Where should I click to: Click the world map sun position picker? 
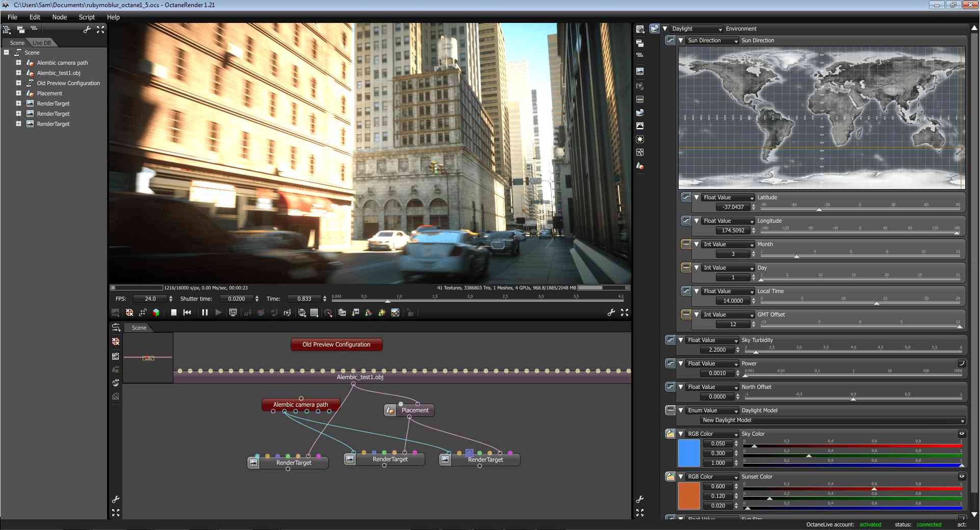(821, 118)
